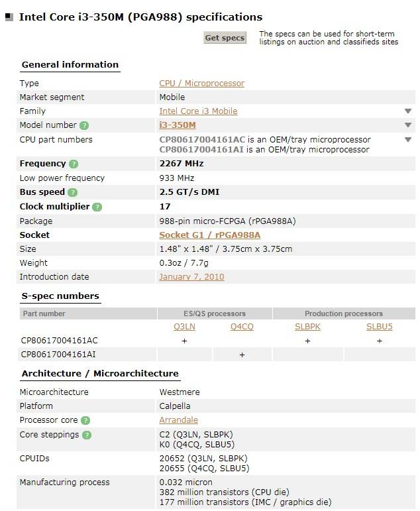Viewport: 420px width, 511px height.
Task: Expand the CPU part numbers arrow
Action: (x=408, y=140)
